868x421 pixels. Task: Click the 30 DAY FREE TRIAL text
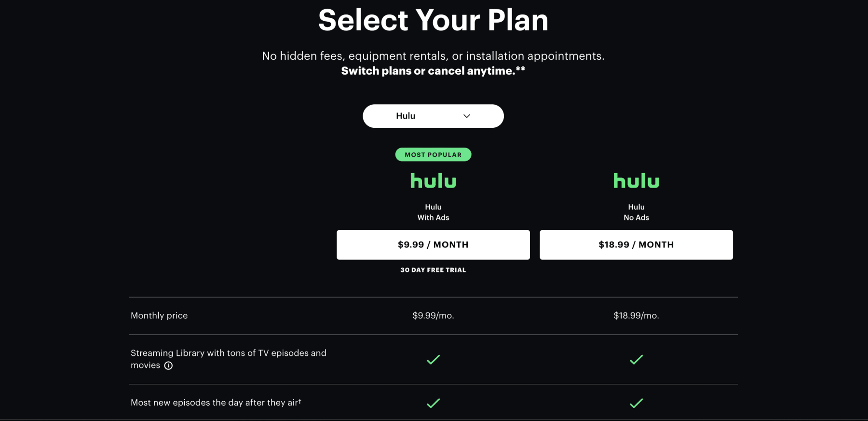(x=433, y=270)
